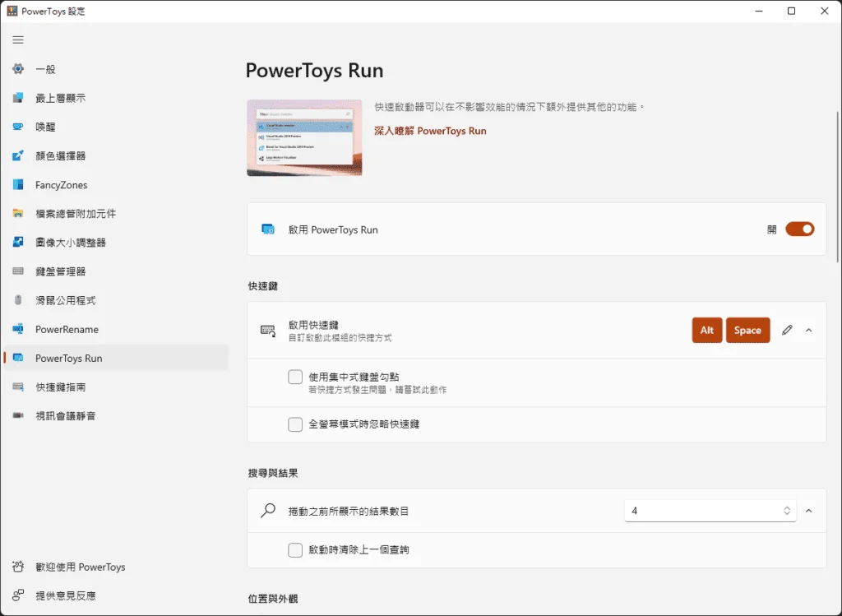Open 快捷鍵指南 settings page

[116, 387]
